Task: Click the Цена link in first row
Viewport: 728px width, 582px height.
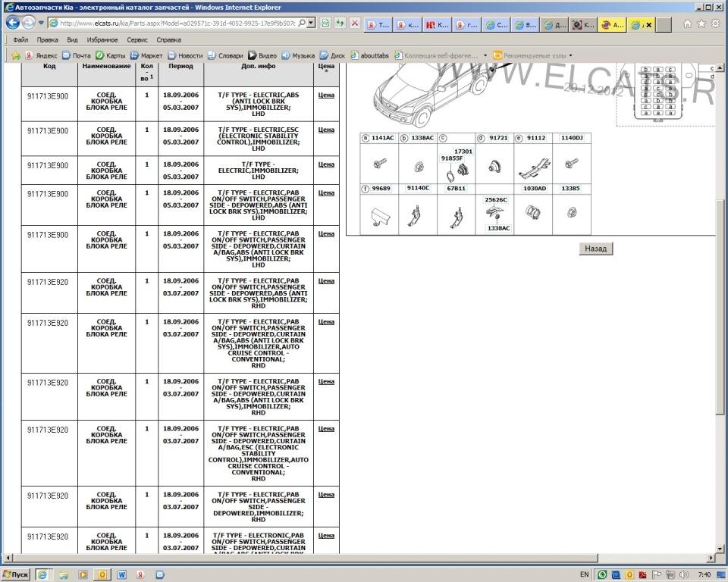Action: click(x=326, y=95)
